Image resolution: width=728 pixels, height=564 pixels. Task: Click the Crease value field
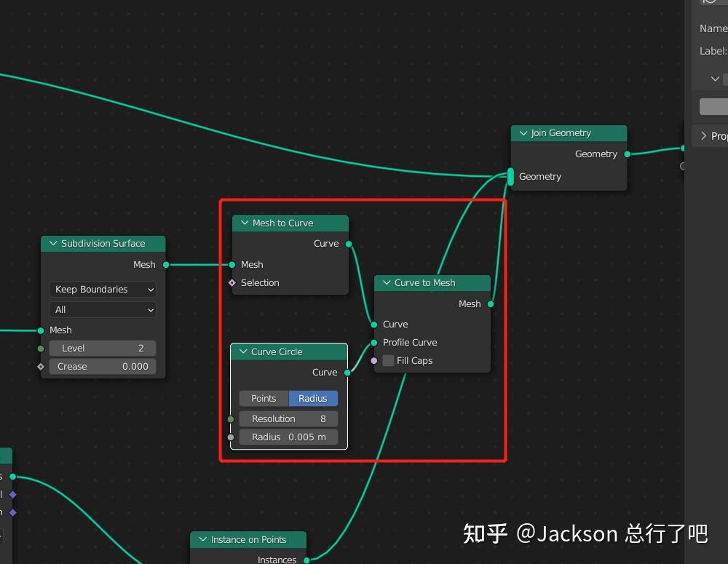pos(103,367)
